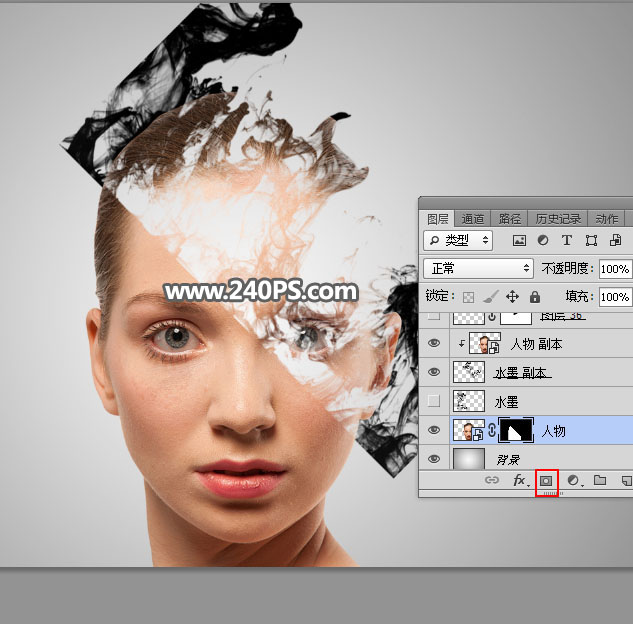The width and height of the screenshot is (633, 624).
Task: Switch to the 历史记录 tab
Action: 557,219
